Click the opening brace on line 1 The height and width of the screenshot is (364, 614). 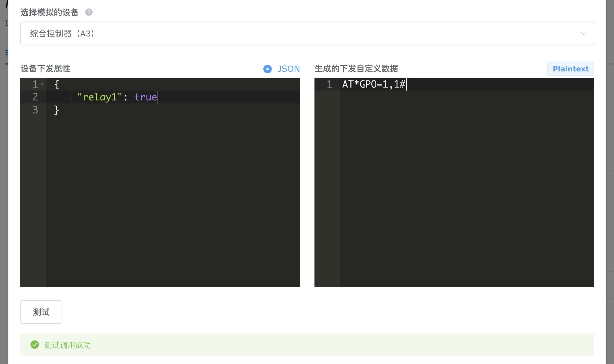pos(57,84)
